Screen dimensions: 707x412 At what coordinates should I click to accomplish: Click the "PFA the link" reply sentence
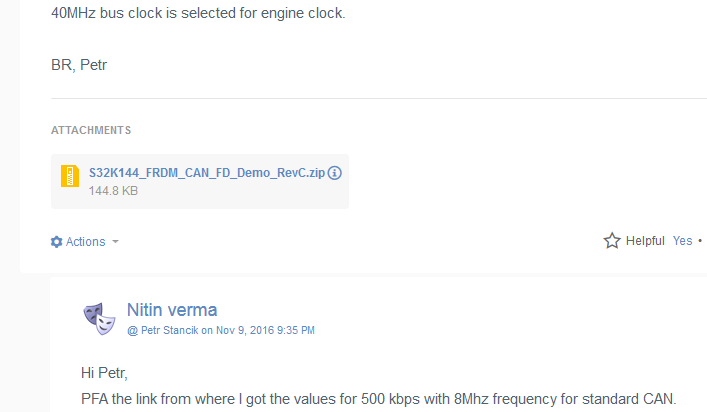tap(378, 400)
